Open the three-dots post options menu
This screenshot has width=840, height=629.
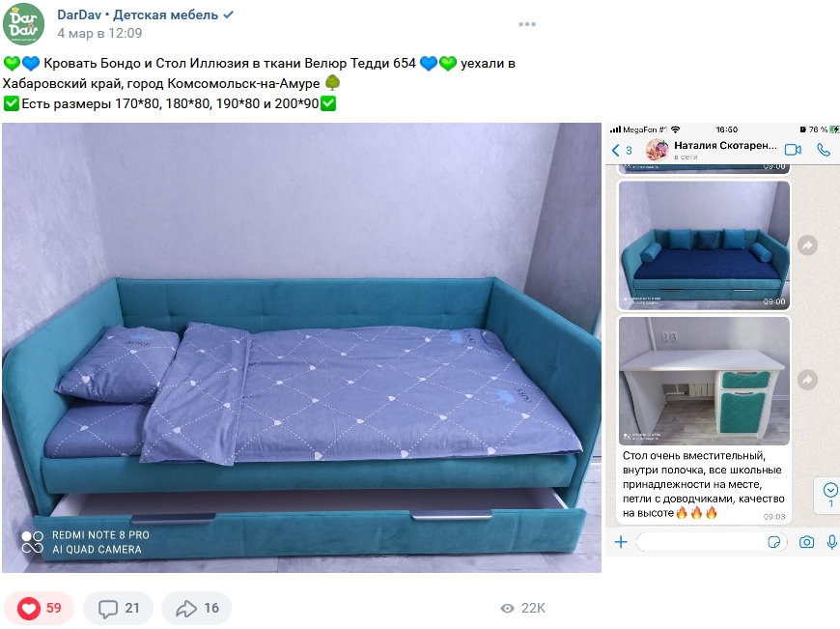(526, 24)
